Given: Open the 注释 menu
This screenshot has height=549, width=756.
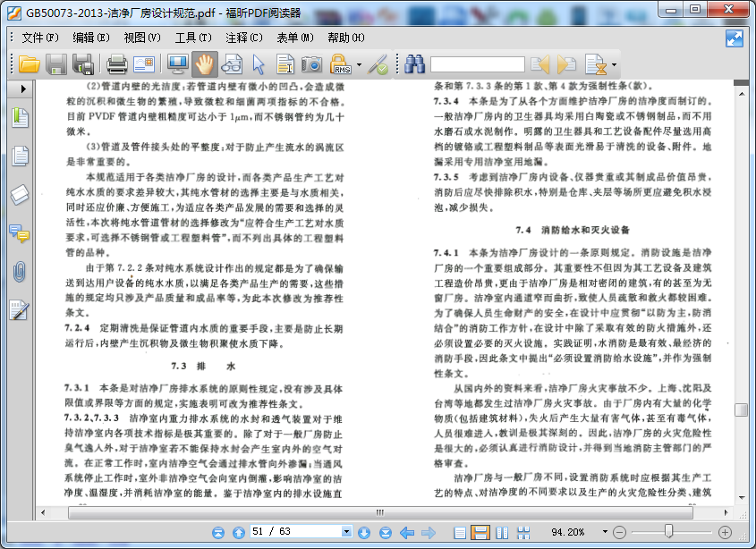Looking at the screenshot, I should click(243, 38).
